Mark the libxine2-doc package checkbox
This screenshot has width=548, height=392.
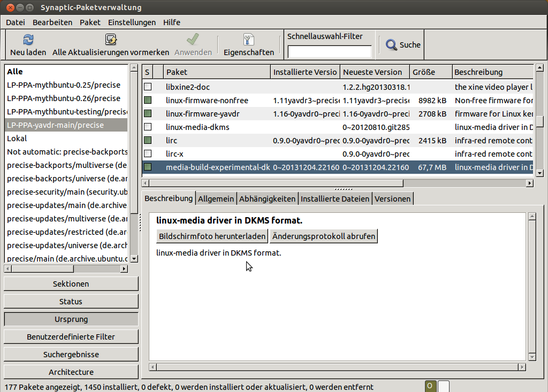tap(148, 87)
